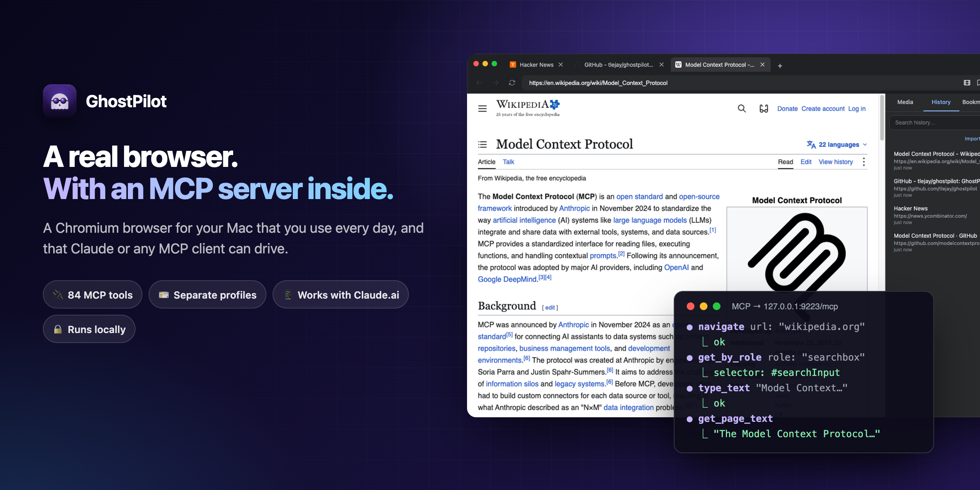
Task: Close the Model Context Protocol tab
Action: point(763,65)
